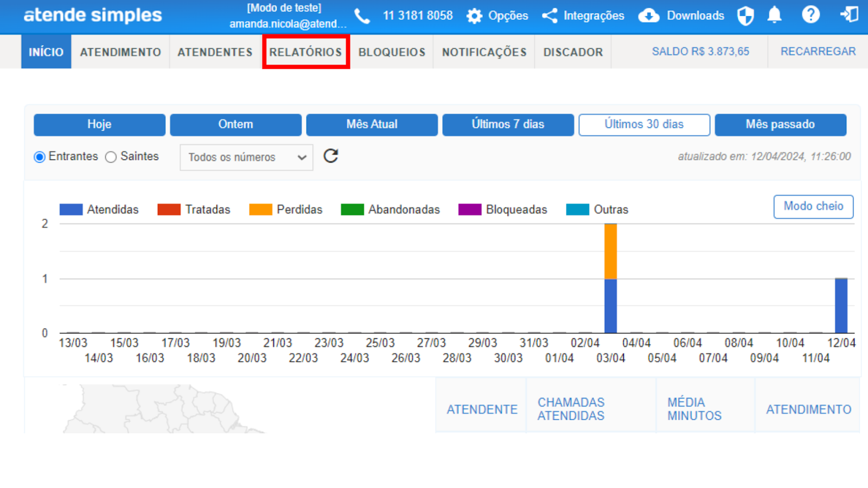Click the Modo cheio button
The height and width of the screenshot is (488, 868).
coord(813,207)
